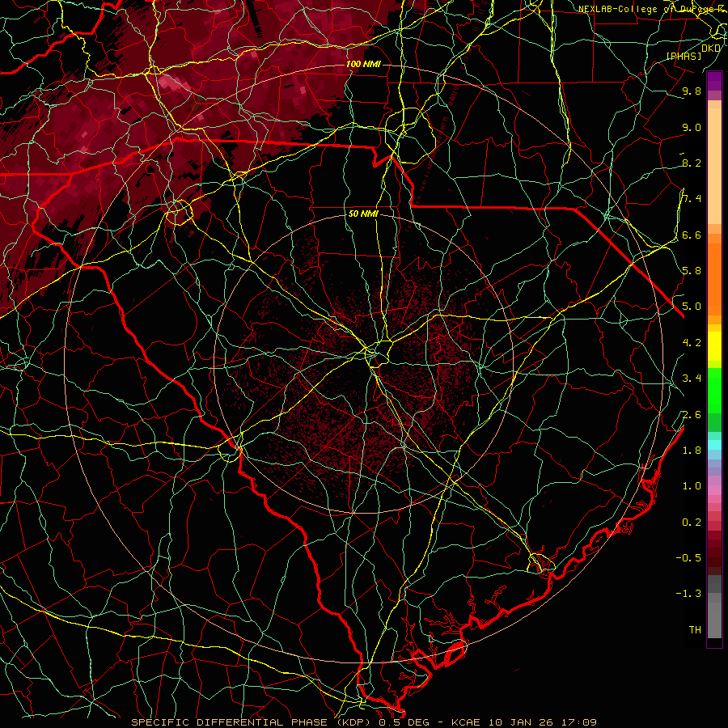Click the radar site at the center of the range rings

click(364, 364)
